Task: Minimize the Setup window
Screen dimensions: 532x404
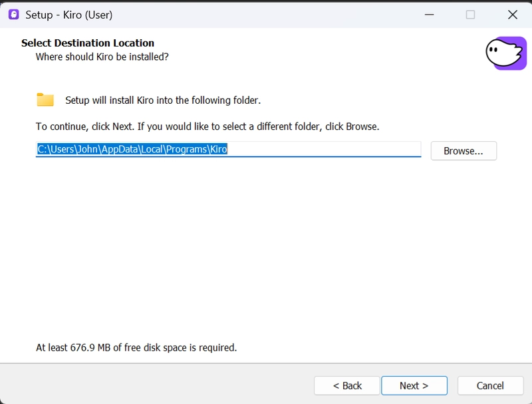Action: (x=429, y=14)
